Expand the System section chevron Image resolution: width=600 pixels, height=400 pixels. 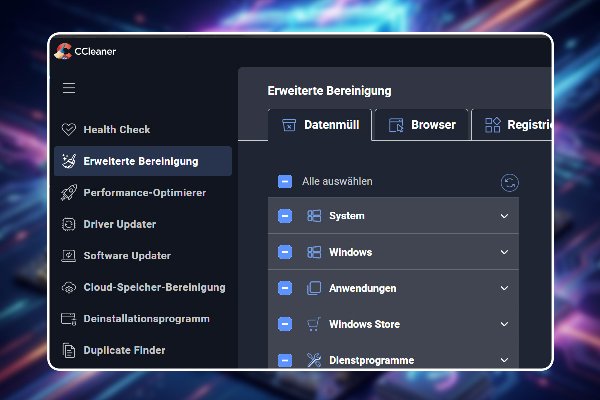(x=504, y=216)
